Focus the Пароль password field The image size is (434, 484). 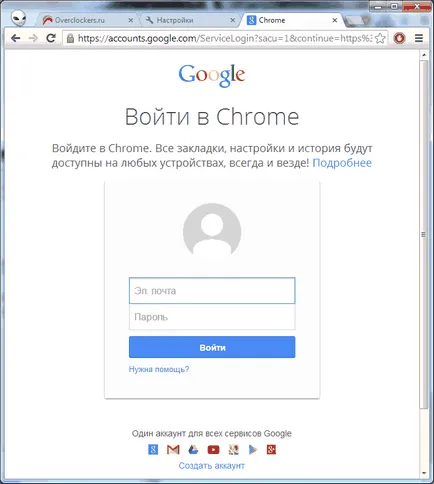click(212, 317)
